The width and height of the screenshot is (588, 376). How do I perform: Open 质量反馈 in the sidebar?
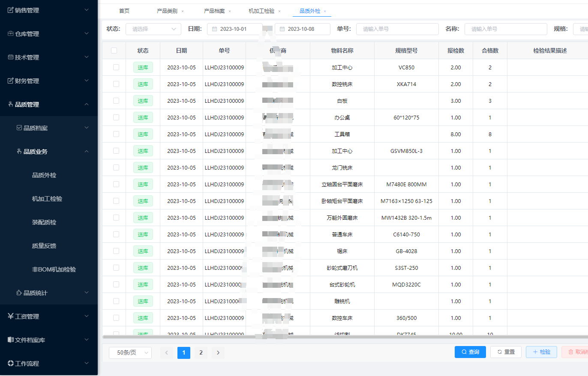point(44,246)
